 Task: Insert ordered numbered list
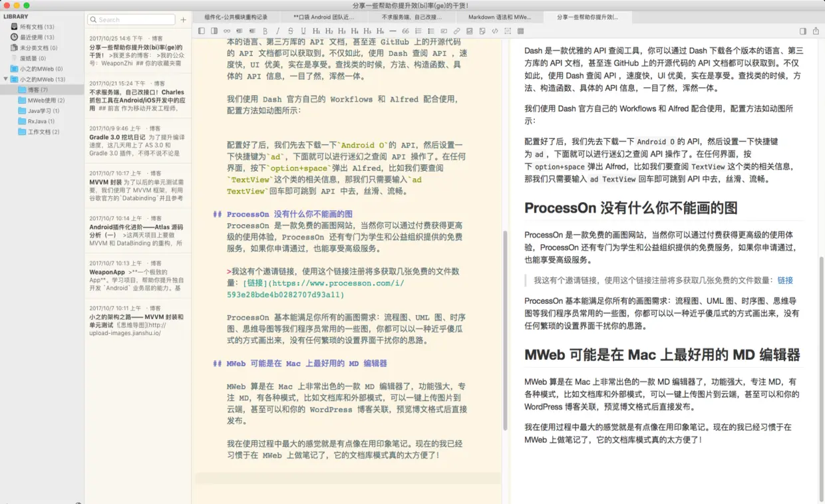click(418, 31)
